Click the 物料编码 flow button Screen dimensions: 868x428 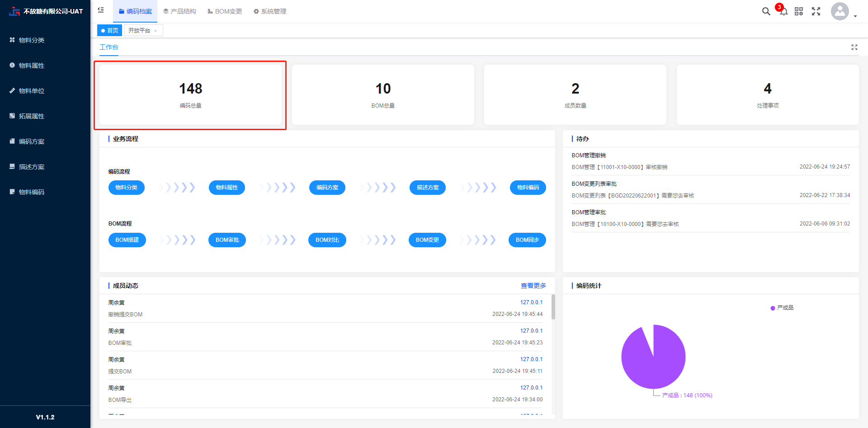point(528,188)
